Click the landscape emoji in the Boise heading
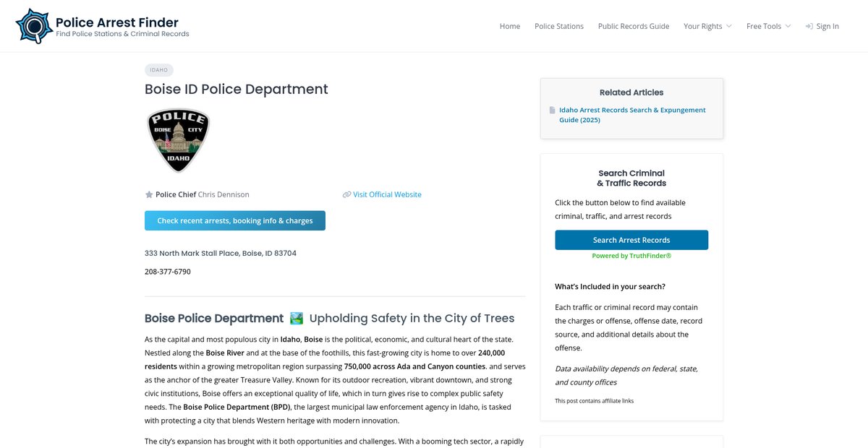Image resolution: width=868 pixels, height=448 pixels. point(297,318)
